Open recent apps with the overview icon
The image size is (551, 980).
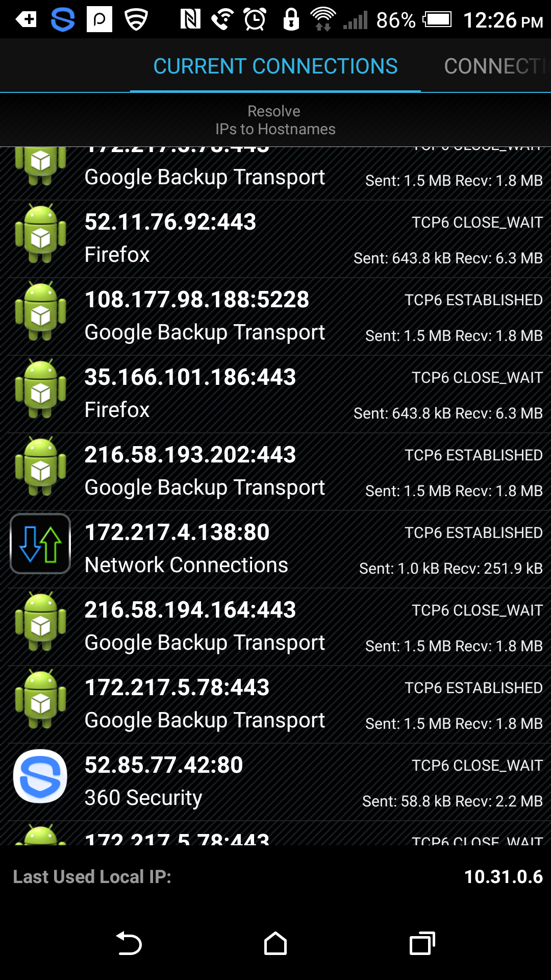(422, 943)
